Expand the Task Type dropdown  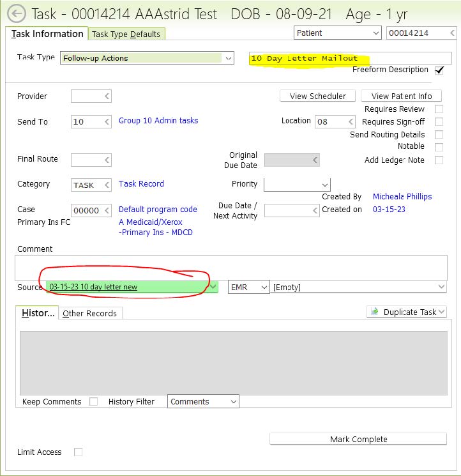[x=229, y=58]
